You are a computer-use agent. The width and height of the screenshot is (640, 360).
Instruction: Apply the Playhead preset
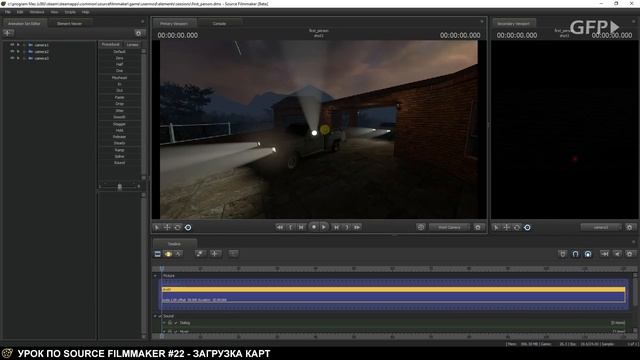pyautogui.click(x=120, y=78)
